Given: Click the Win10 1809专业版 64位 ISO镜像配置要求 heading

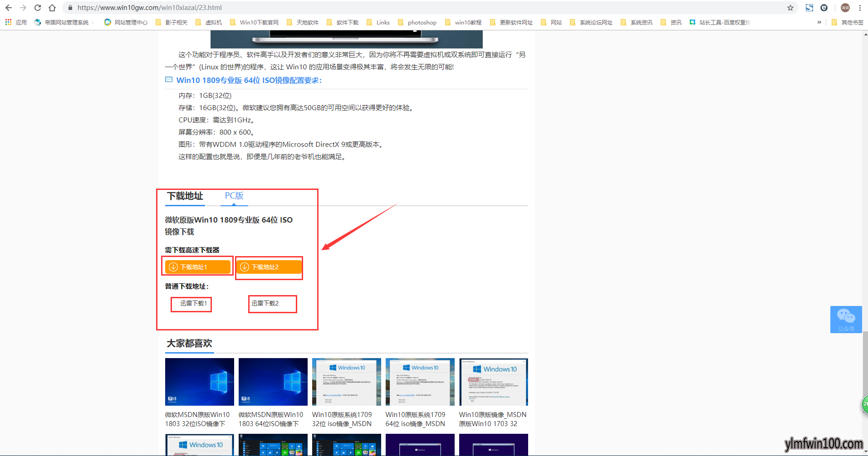Looking at the screenshot, I should tap(249, 80).
